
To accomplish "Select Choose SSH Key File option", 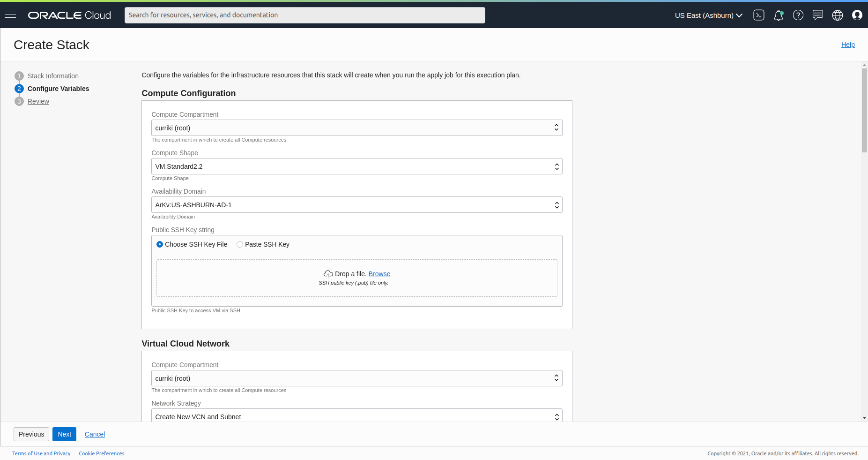I will click(192, 244).
